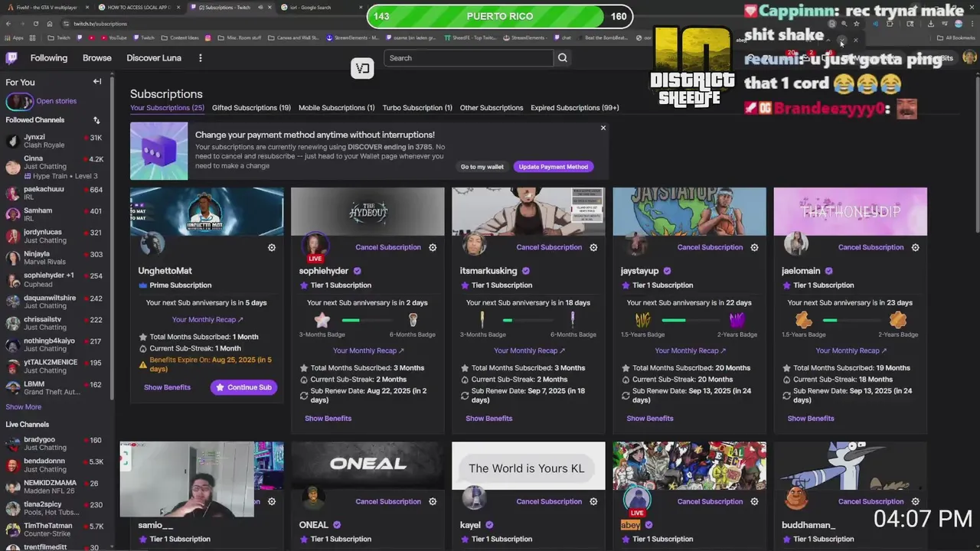Select the Mobile Subscriptions (1) tab

tap(336, 108)
